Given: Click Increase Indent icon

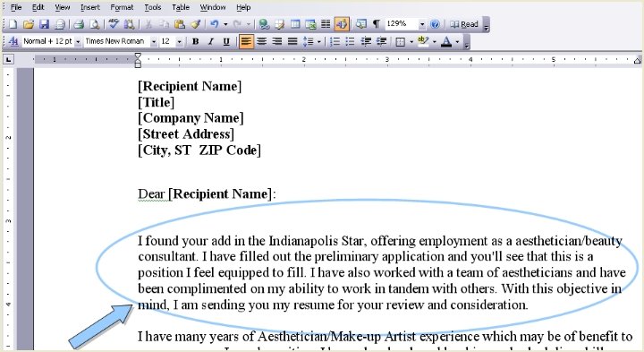Looking at the screenshot, I should click(381, 41).
